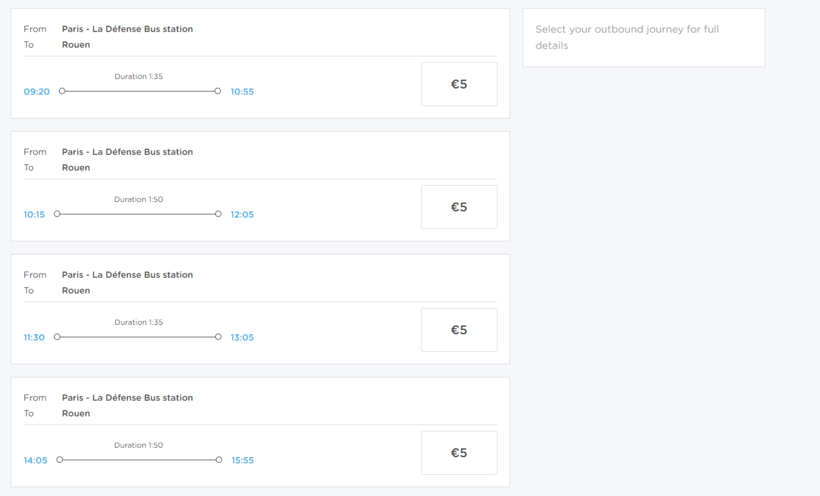Click the 12:05 arrival time
This screenshot has height=496, width=820.
[242, 215]
